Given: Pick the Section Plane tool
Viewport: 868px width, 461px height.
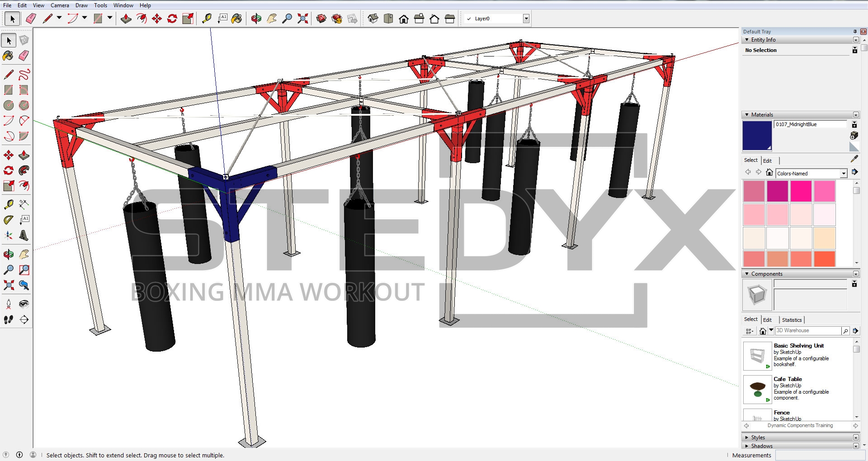Looking at the screenshot, I should (24, 320).
